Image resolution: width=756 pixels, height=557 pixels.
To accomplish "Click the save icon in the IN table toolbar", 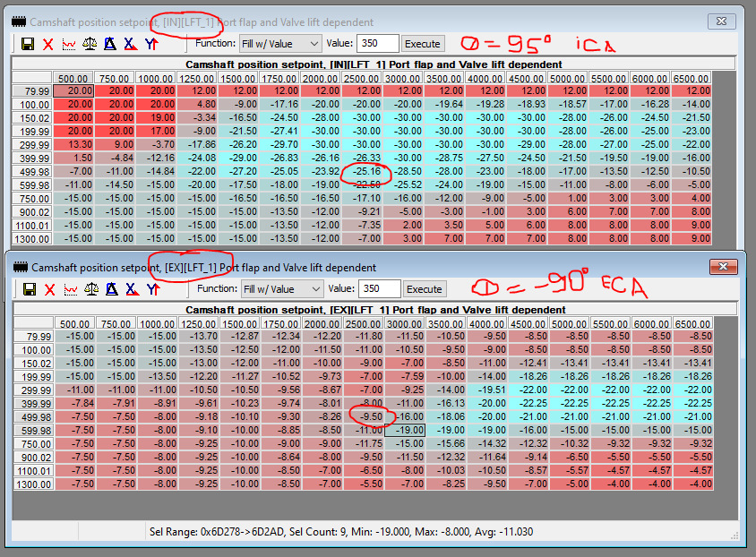I will pyautogui.click(x=28, y=43).
